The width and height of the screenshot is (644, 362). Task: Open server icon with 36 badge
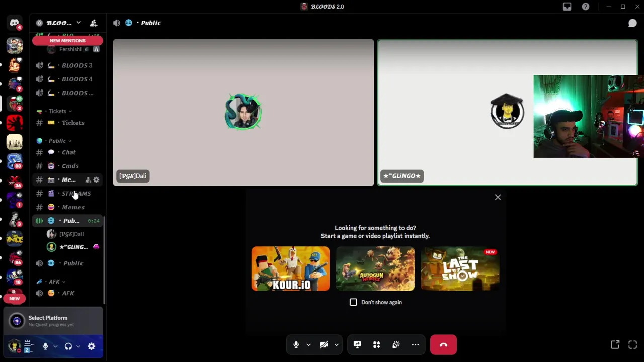coord(14,181)
